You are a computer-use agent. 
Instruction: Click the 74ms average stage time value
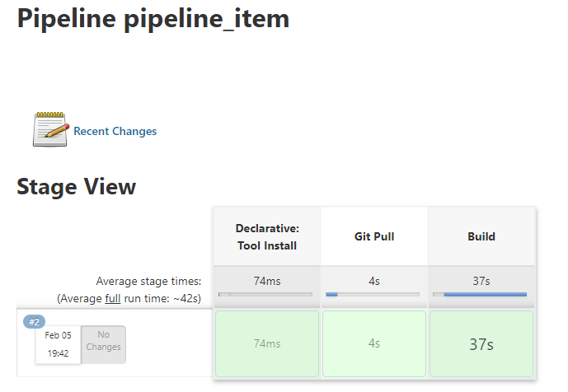(266, 281)
